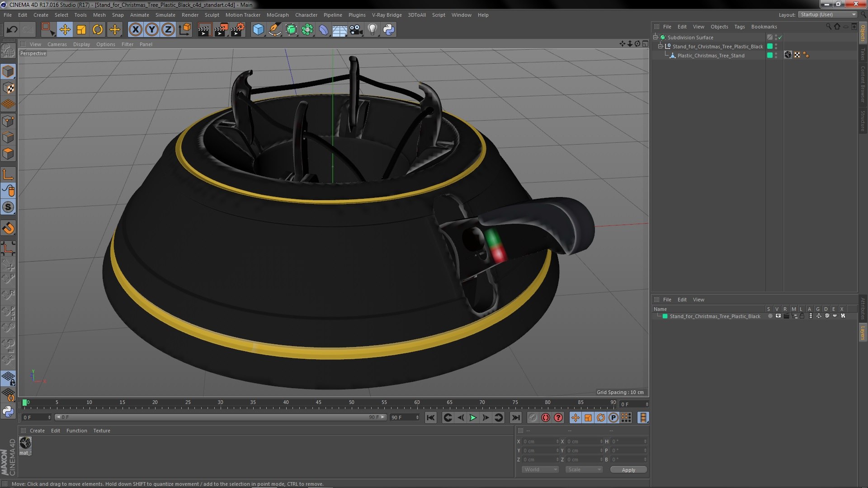Click the Python script icon in toolbar
The height and width of the screenshot is (488, 868).
pyautogui.click(x=389, y=30)
